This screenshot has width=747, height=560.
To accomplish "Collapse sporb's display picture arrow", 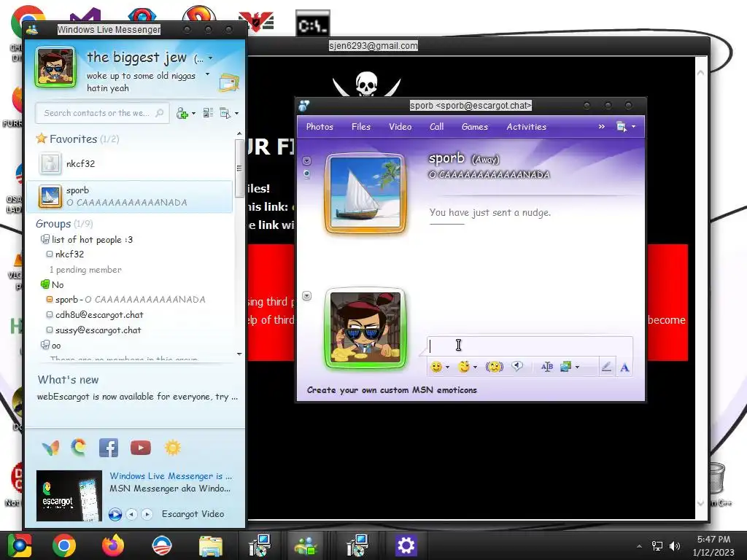I will pos(307,161).
